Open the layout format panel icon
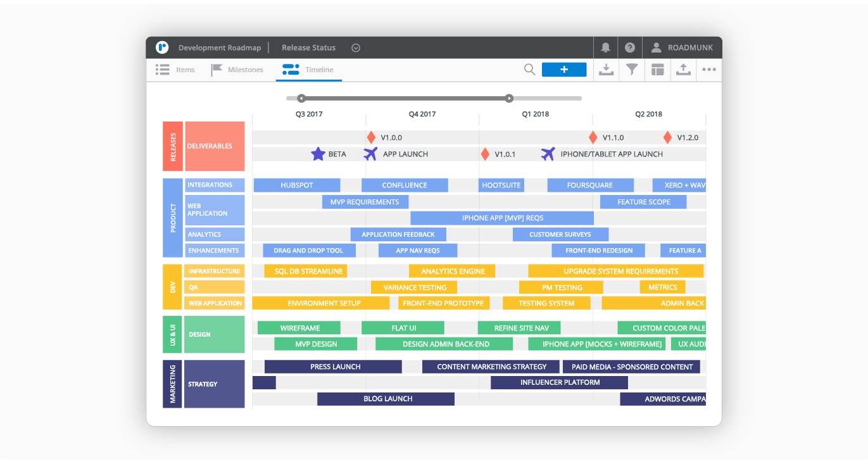 [658, 70]
